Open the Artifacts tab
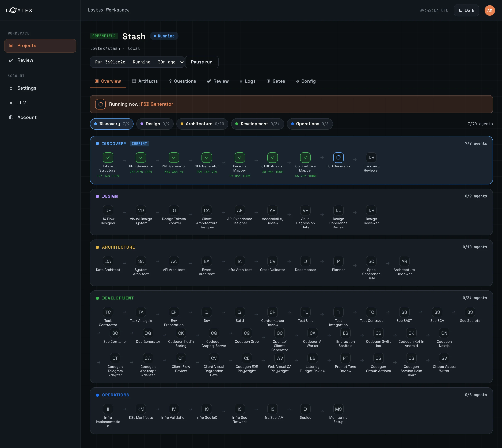The width and height of the screenshot is (502, 448). 145,81
